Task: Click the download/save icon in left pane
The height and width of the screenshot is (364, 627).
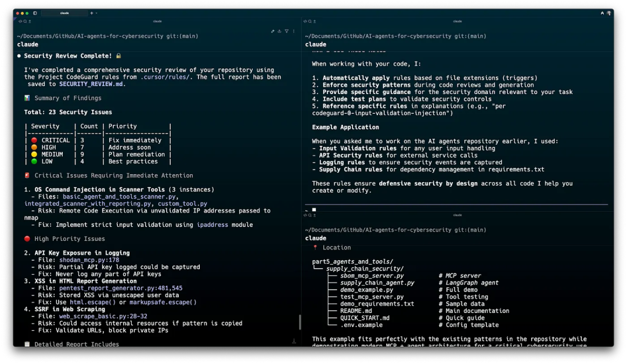Action: [279, 31]
